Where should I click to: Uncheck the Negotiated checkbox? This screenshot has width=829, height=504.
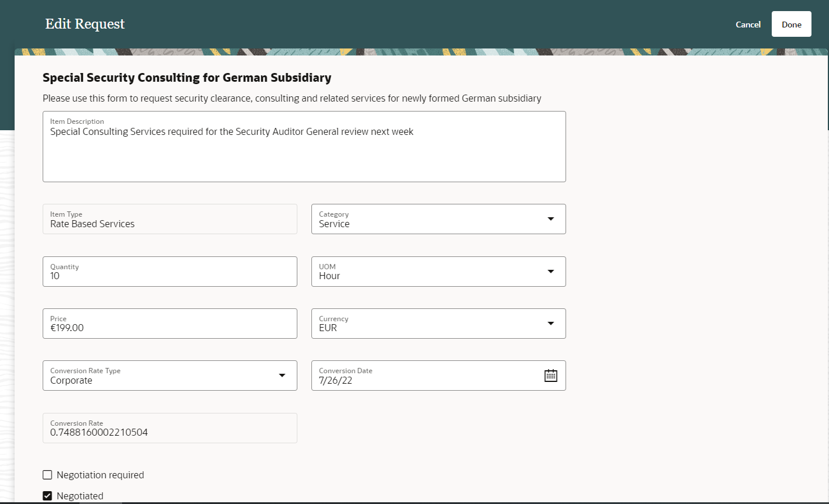pos(47,496)
